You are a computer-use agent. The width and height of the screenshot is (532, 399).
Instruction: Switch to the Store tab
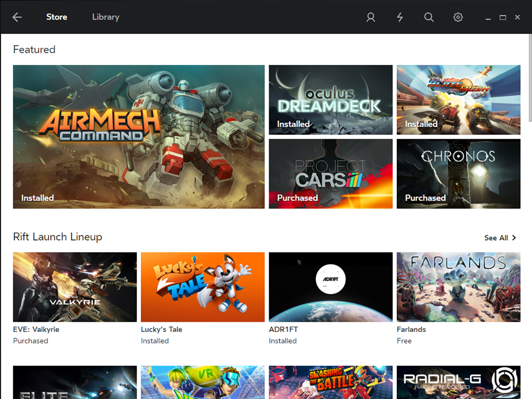(x=57, y=17)
